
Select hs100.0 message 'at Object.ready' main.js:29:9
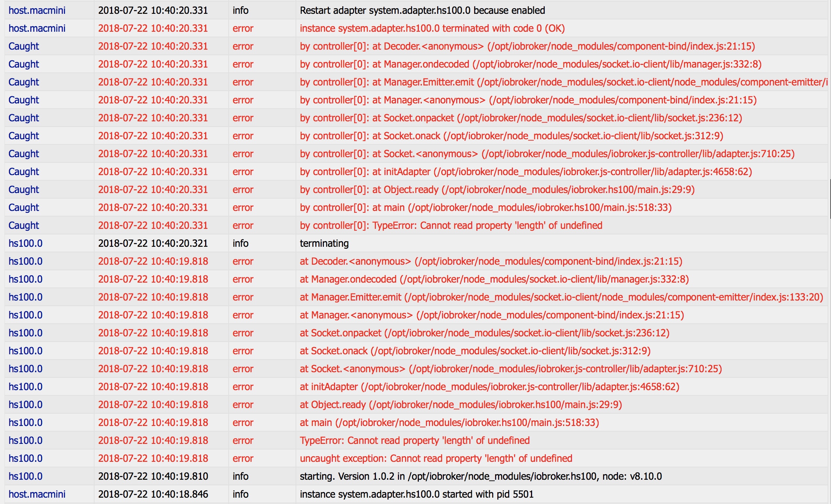coord(461,405)
